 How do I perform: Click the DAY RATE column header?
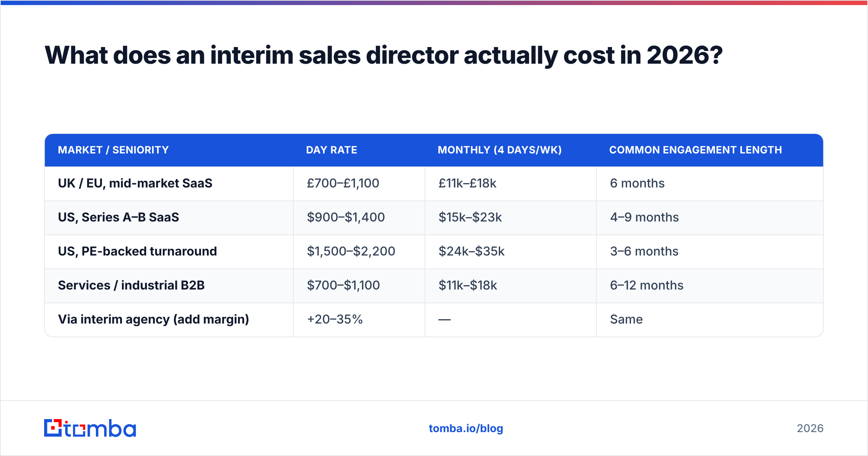click(x=332, y=150)
